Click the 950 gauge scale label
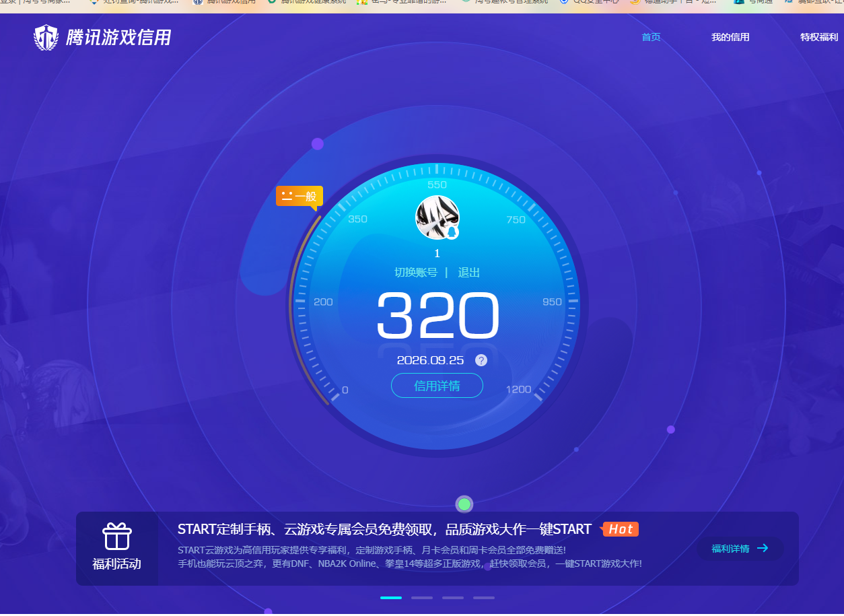 552,302
